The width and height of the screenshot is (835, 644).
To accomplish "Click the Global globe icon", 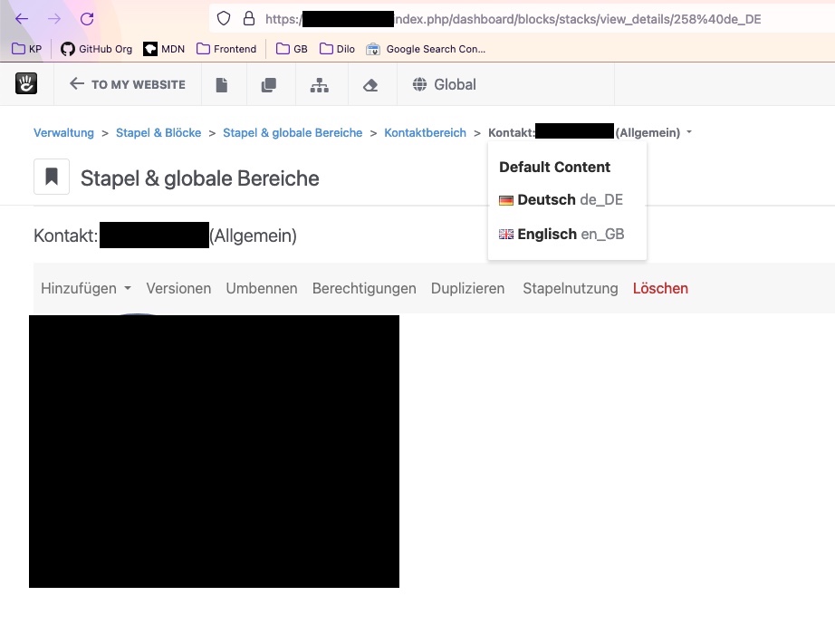I will click(444, 83).
